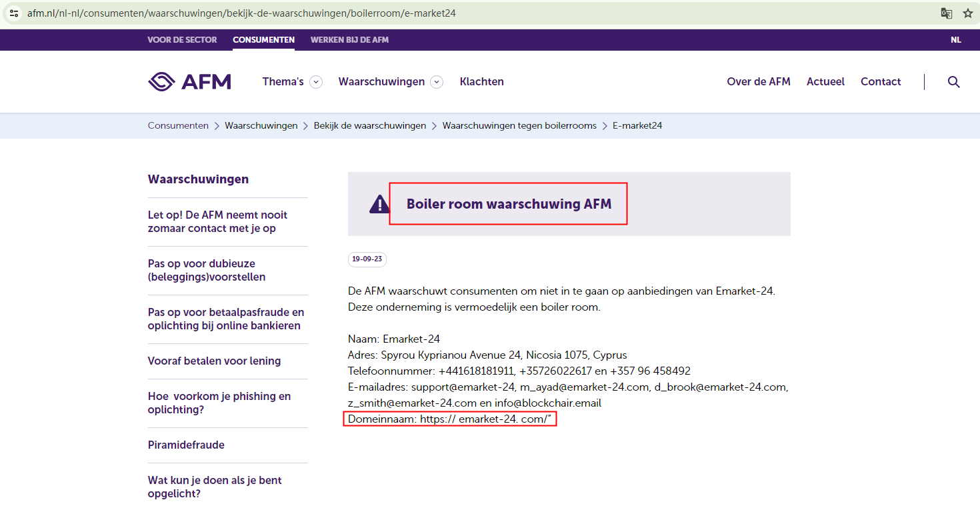Click the 19-09-23 date tag
The image size is (980, 506).
click(367, 259)
